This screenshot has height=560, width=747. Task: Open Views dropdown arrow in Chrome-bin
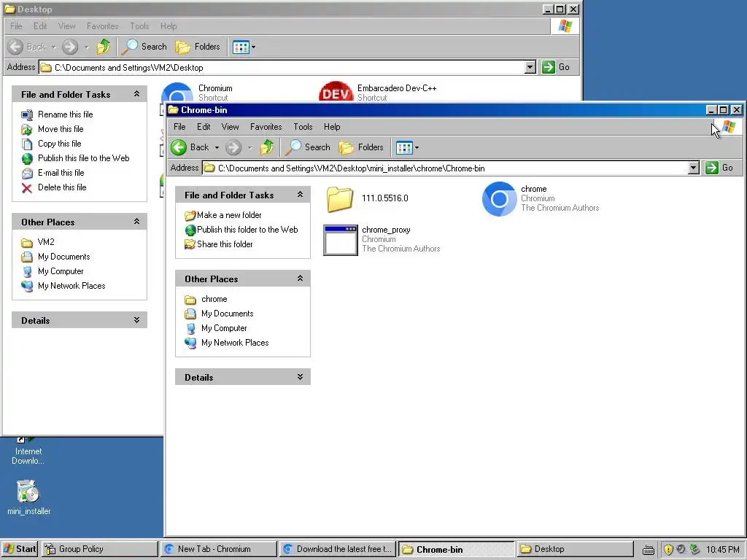417,147
